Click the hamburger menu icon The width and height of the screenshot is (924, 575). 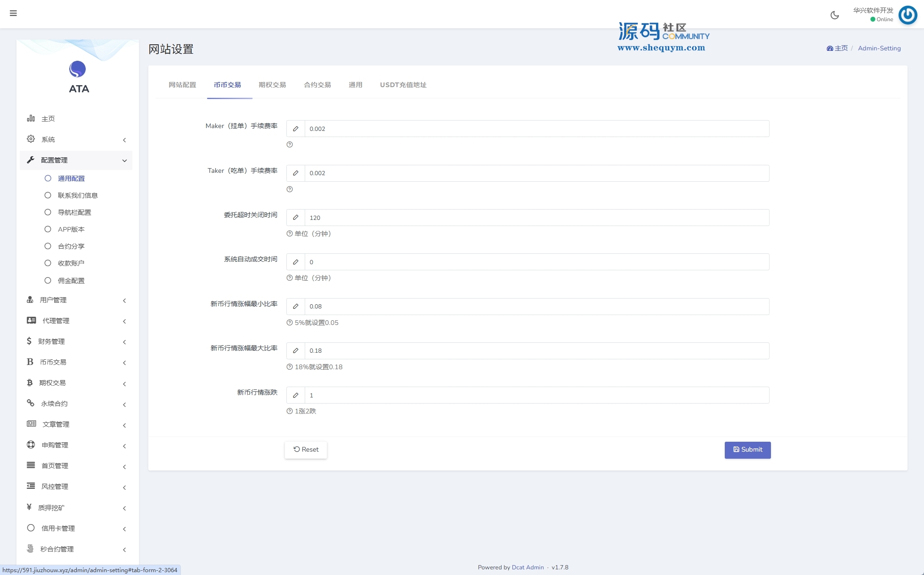click(13, 13)
